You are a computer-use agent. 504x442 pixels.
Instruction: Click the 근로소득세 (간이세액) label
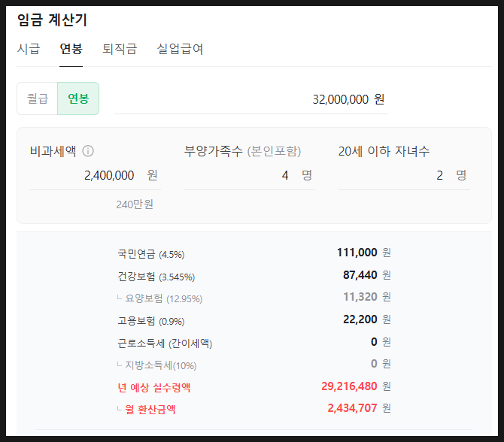[165, 344]
